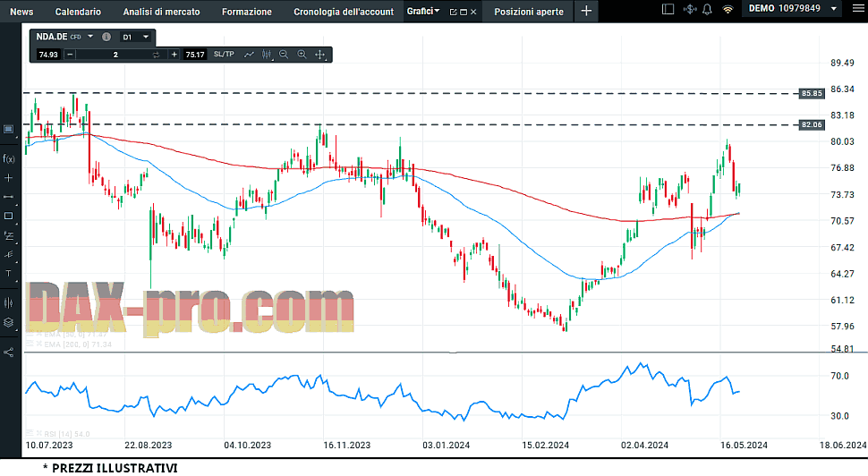Open the Formazione tab
Viewport: 868px width, 476px height.
pyautogui.click(x=247, y=12)
